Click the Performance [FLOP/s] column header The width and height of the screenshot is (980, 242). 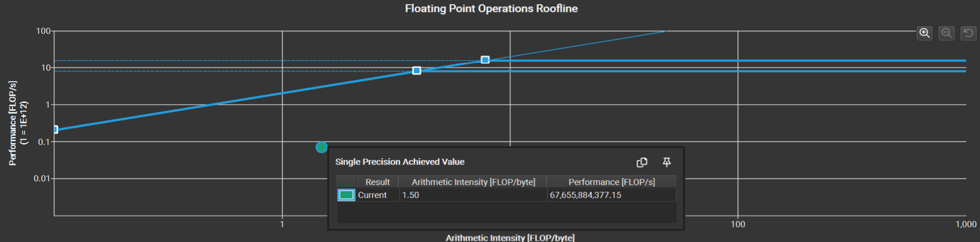pos(611,182)
